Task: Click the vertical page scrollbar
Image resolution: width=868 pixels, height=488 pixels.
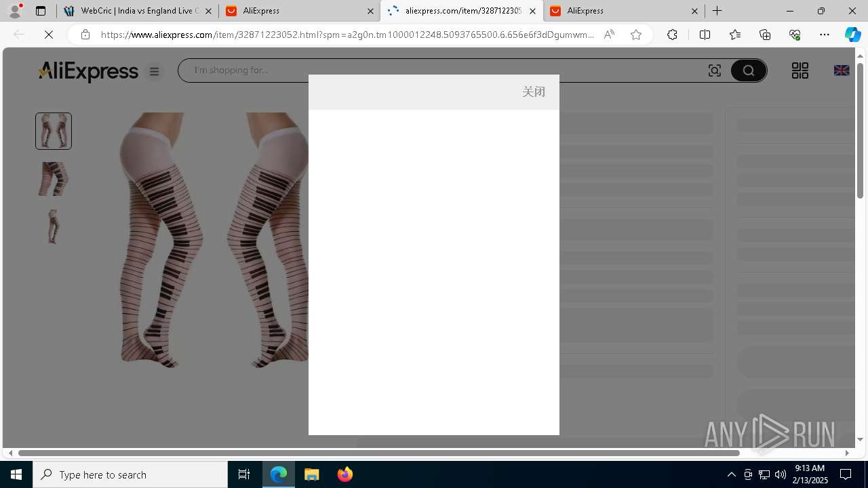Action: (x=860, y=130)
